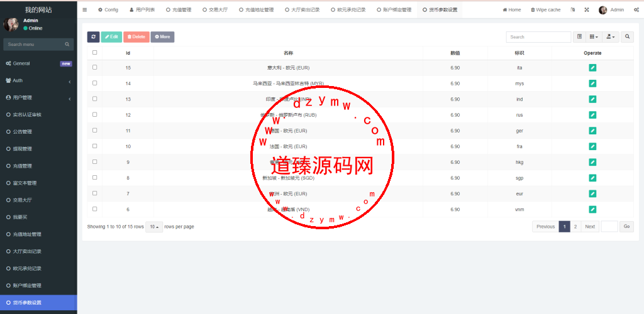The image size is (644, 314).
Task: Open the More actions button
Action: 162,37
